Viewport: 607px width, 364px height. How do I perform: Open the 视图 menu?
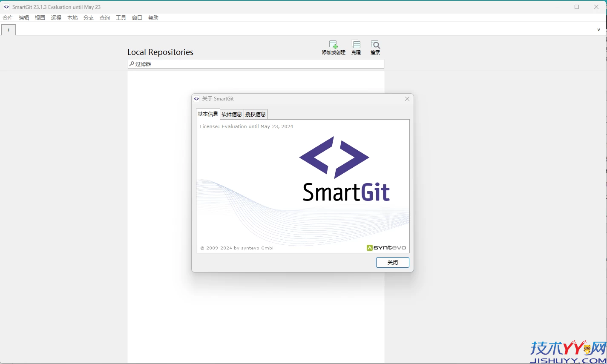(x=40, y=17)
